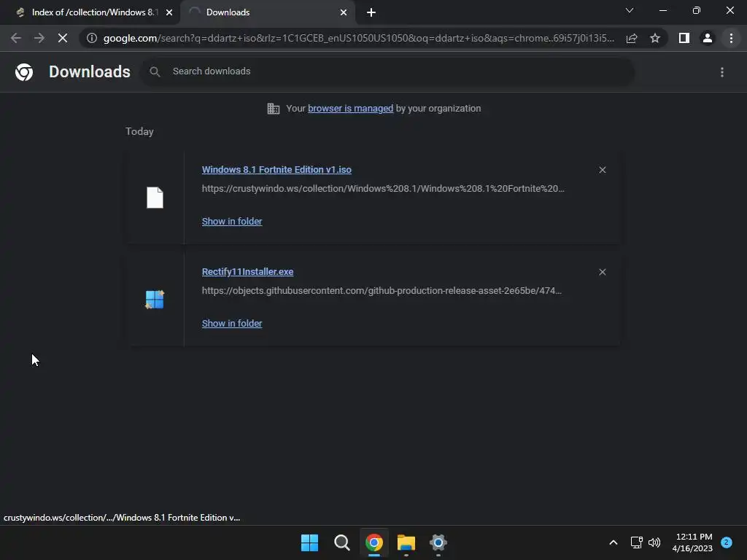Open notification badge showing 2
The image size is (747, 560).
click(727, 542)
